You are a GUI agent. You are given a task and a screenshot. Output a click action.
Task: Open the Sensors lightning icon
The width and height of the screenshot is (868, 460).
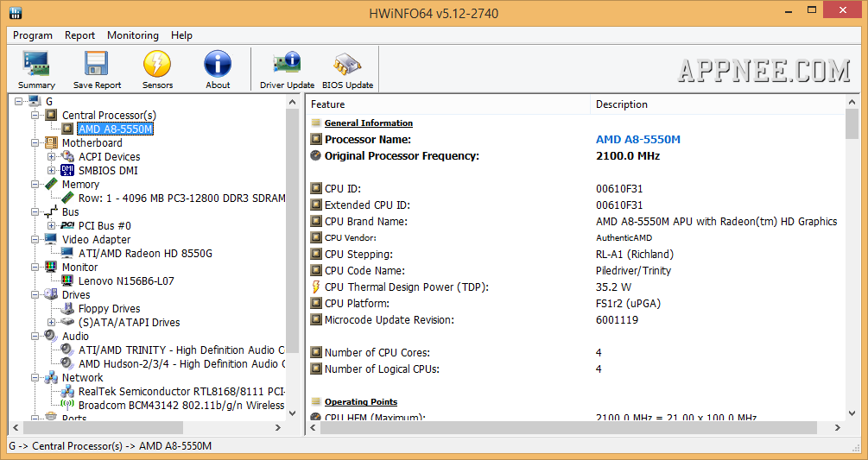coord(157,64)
